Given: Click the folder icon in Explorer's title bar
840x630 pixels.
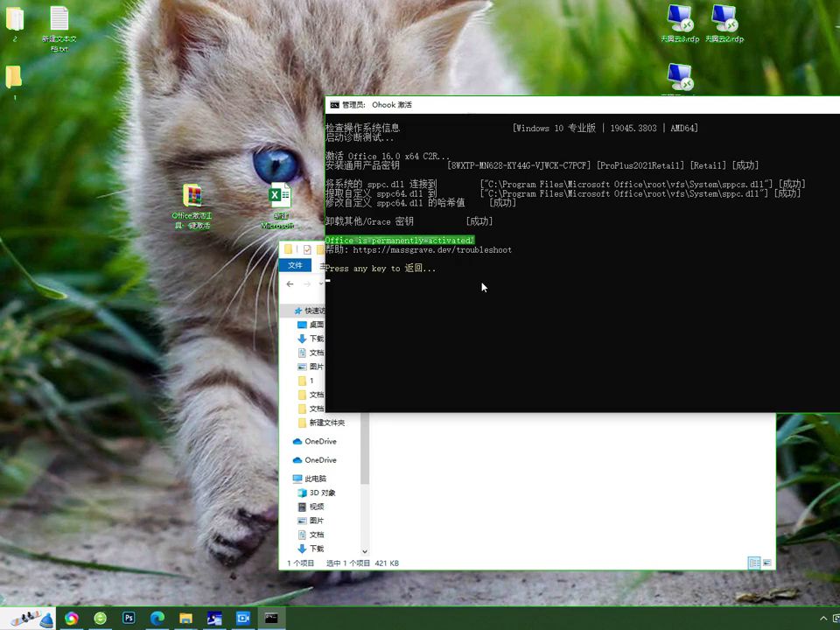Looking at the screenshot, I should (288, 249).
